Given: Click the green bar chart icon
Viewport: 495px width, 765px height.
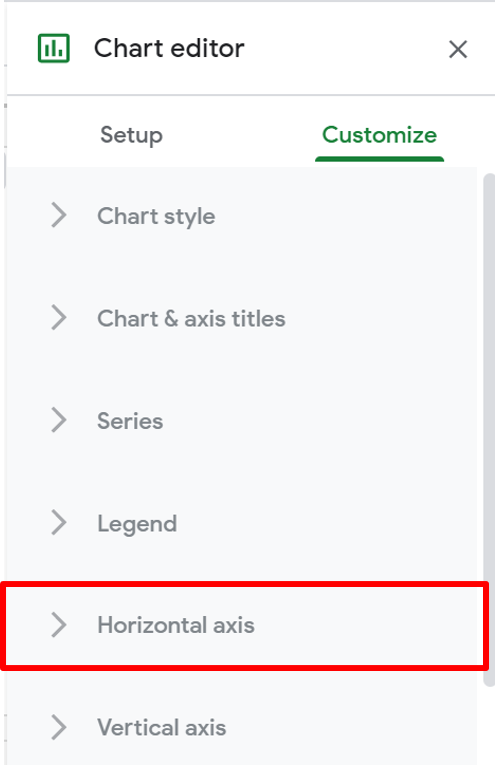Looking at the screenshot, I should pos(54,48).
